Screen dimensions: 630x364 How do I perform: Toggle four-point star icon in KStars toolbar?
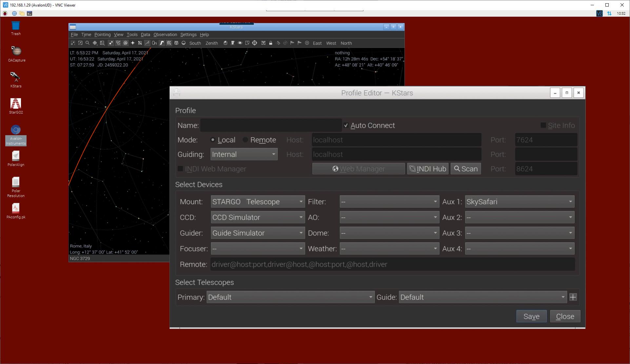pyautogui.click(x=133, y=43)
